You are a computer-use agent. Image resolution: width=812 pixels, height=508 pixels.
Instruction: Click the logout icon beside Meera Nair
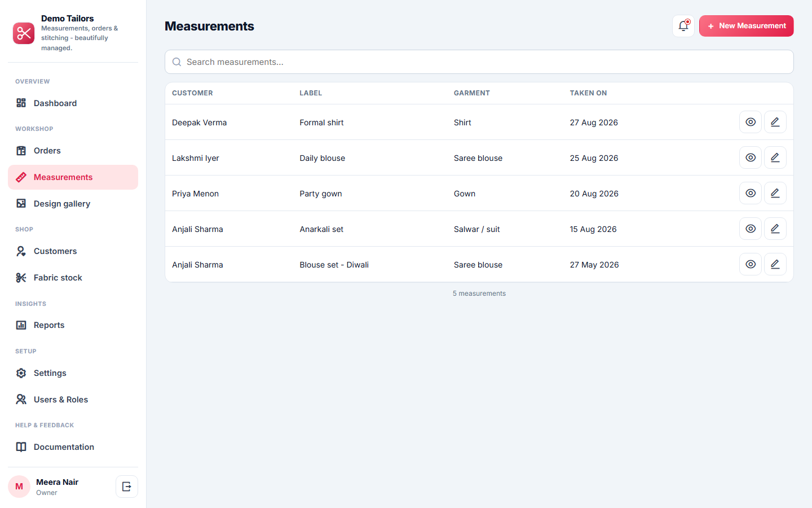pos(127,487)
